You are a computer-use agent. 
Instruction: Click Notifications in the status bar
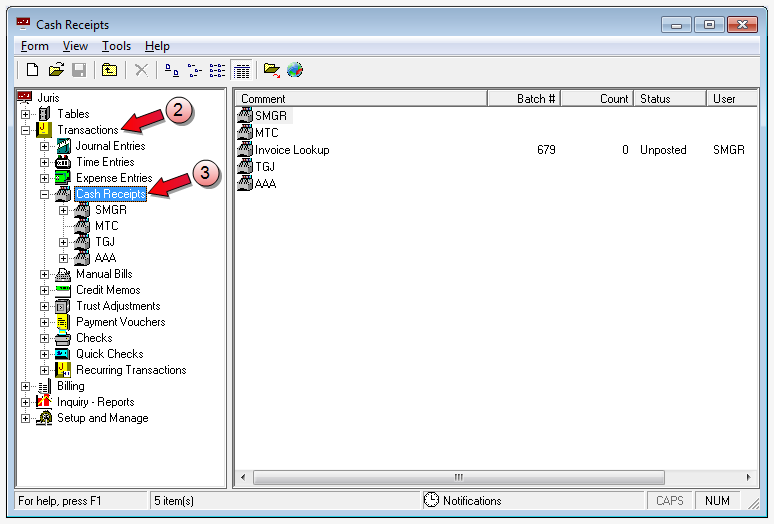[x=472, y=501]
